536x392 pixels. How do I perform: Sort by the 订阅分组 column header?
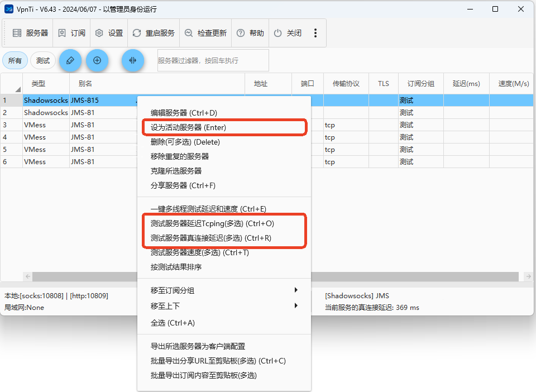421,84
